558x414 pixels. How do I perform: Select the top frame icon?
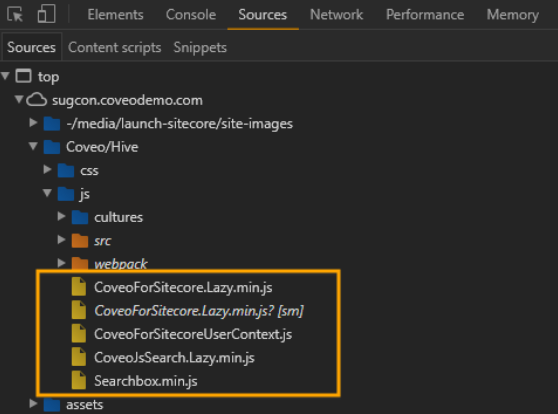(23, 76)
